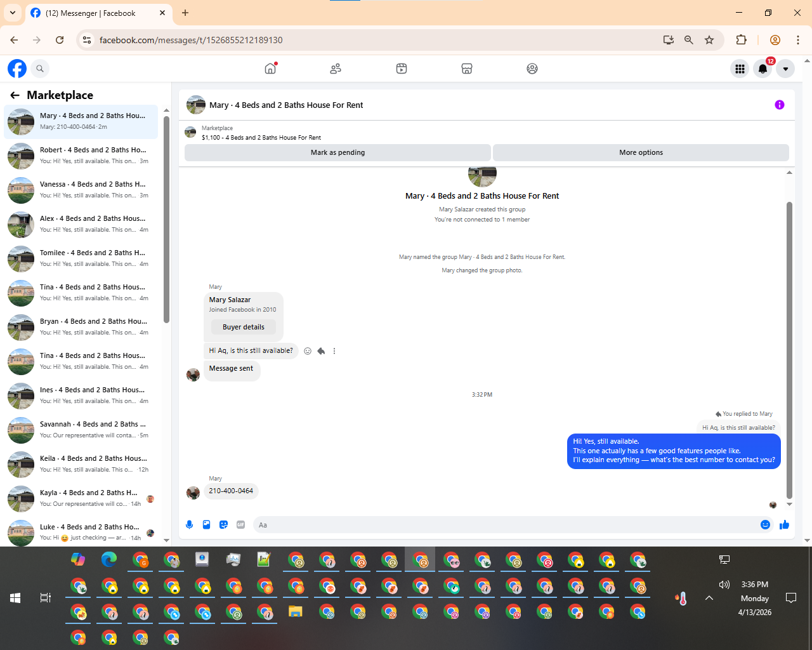This screenshot has width=812, height=650.
Task: Choose a GIF from the composer
Action: pos(240,524)
